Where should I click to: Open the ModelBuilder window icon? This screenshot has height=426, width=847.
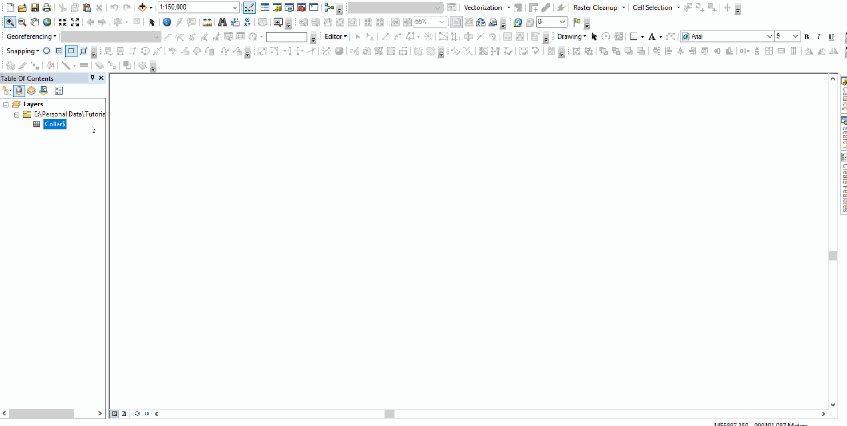click(x=330, y=8)
